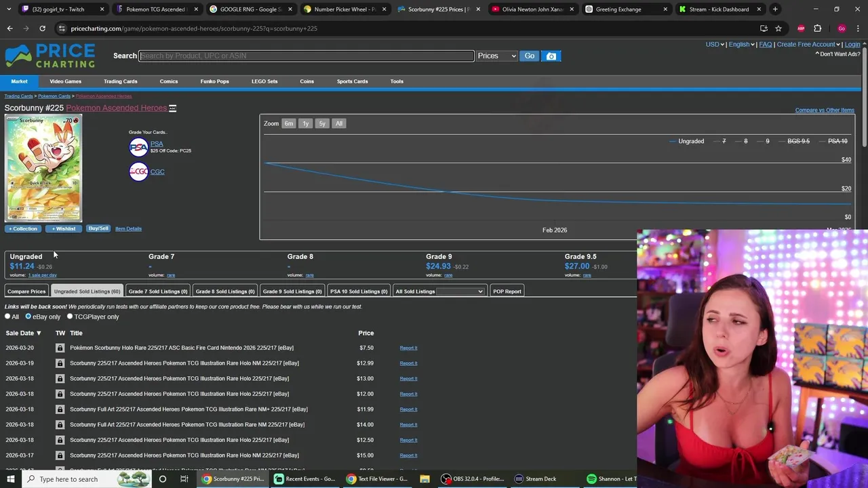Toggle PSA 10 series in chart legend
868x488 pixels.
(x=833, y=141)
